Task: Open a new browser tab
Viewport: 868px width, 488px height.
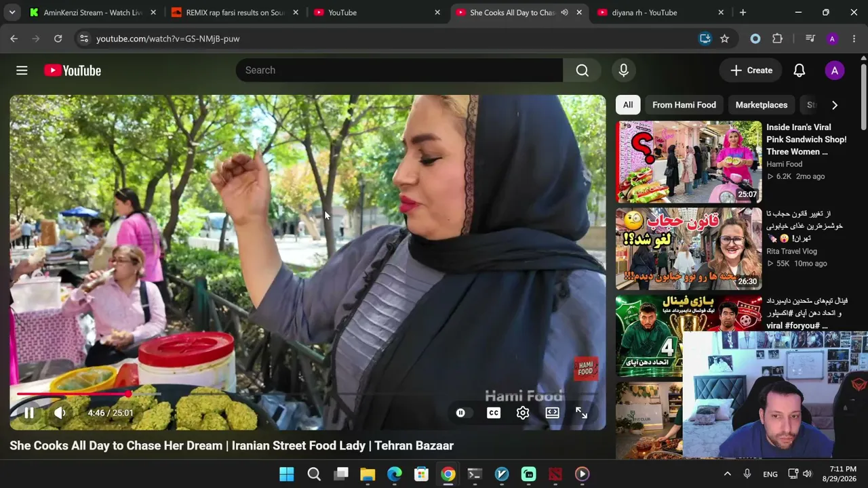Action: tap(743, 12)
